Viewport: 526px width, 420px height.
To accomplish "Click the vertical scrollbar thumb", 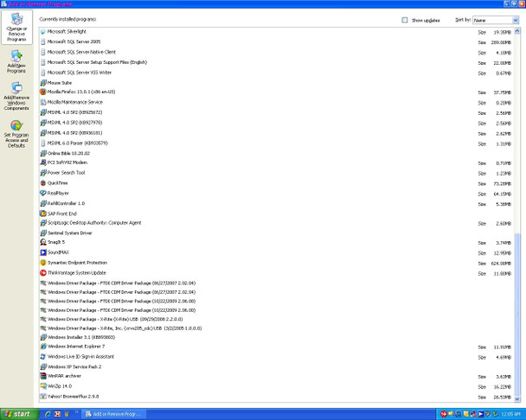I will tap(517, 315).
